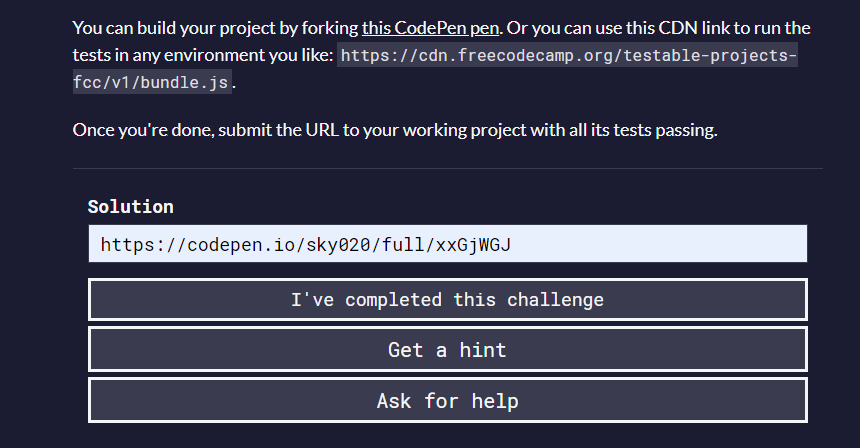The image size is (860, 448).
Task: Click the "Solution" field label
Action: point(130,207)
